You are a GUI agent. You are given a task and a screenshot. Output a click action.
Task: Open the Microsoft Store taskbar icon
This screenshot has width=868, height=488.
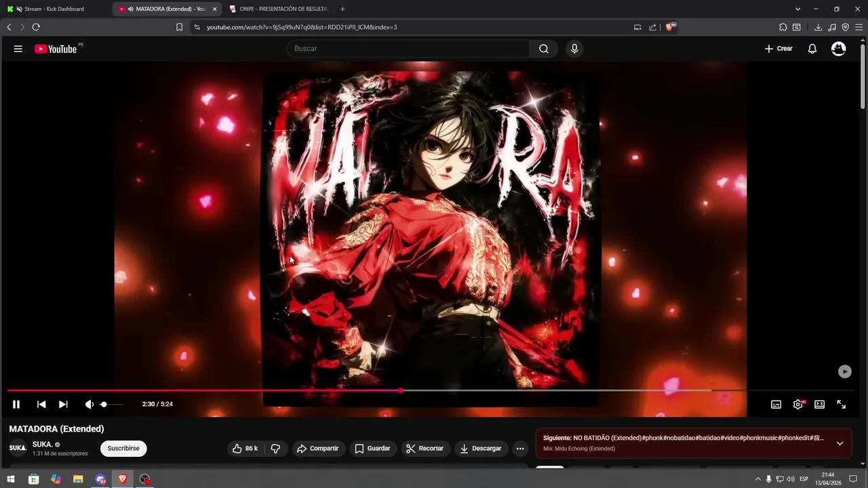click(x=33, y=479)
